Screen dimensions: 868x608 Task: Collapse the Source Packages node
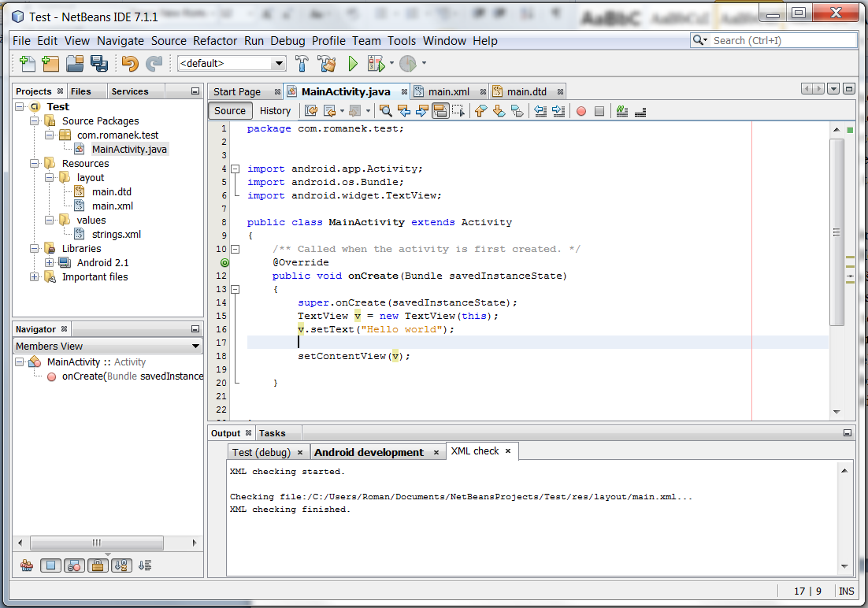click(x=35, y=120)
